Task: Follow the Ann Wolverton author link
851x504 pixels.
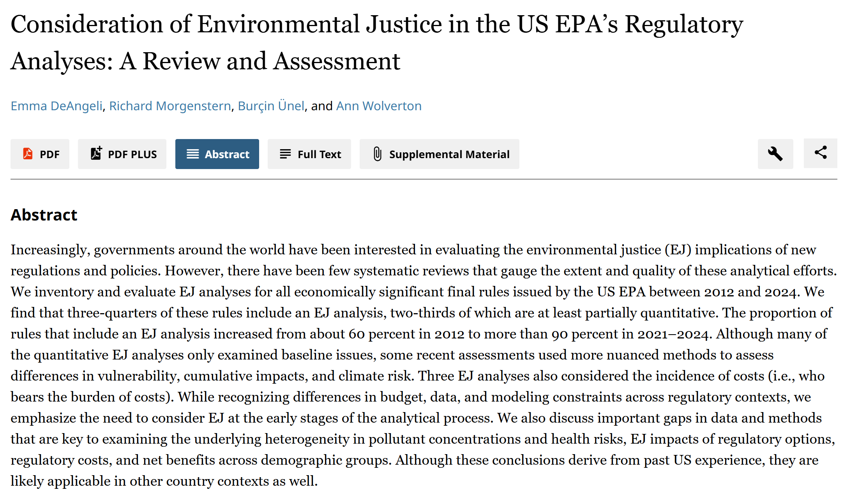Action: tap(379, 106)
